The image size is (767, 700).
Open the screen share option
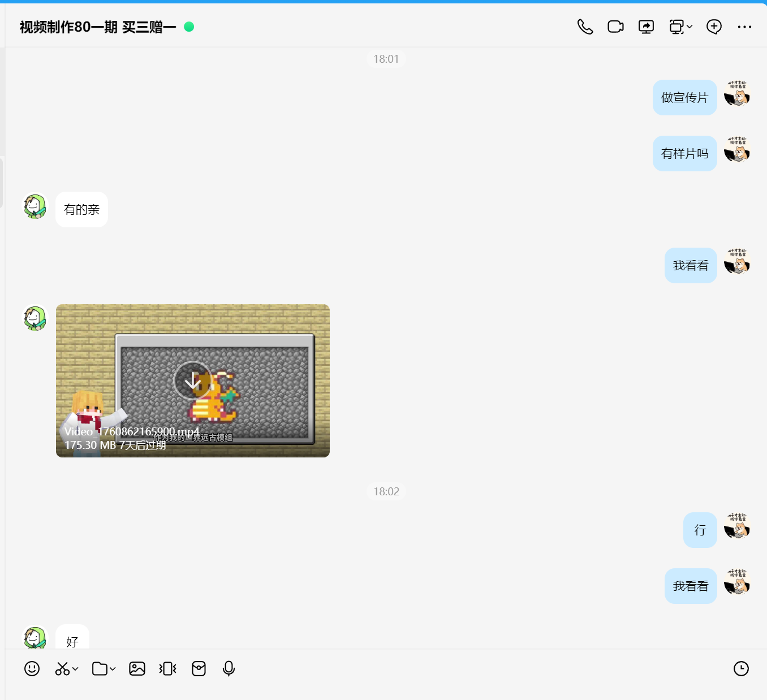tap(646, 27)
